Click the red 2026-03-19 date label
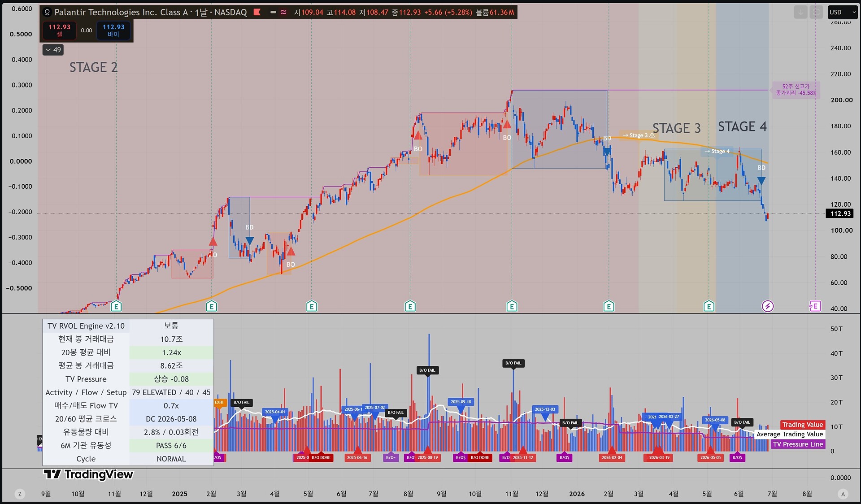 click(660, 458)
